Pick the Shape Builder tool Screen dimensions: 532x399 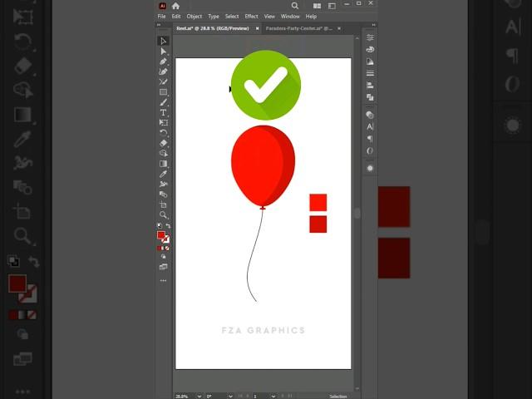(x=163, y=153)
